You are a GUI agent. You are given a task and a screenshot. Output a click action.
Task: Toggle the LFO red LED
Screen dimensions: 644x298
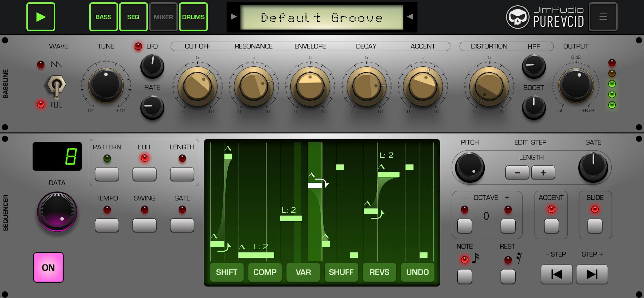138,46
